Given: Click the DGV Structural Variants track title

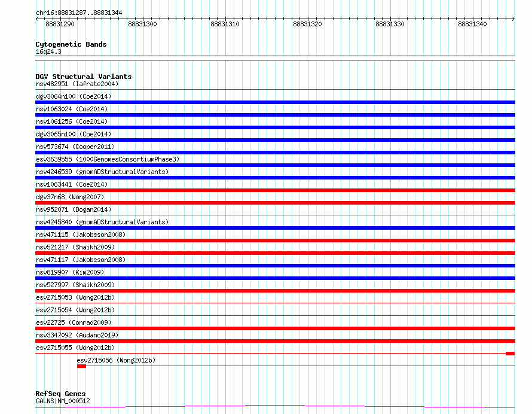Looking at the screenshot, I should tap(84, 77).
